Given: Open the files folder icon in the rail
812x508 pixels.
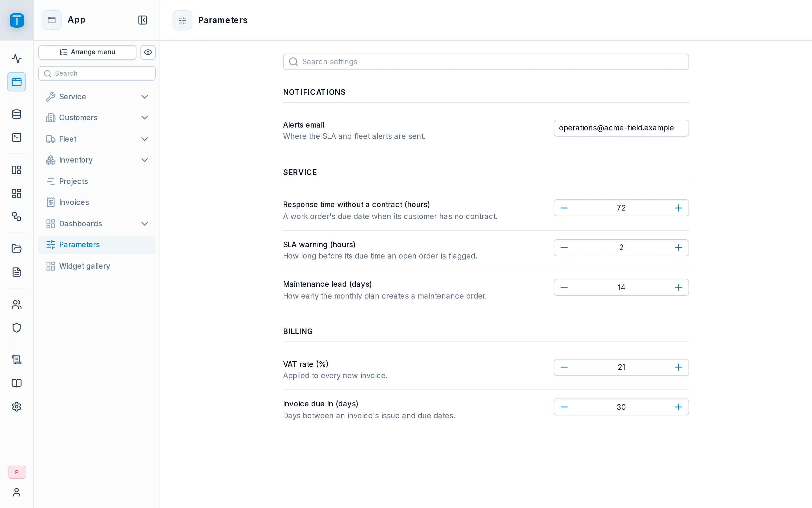Looking at the screenshot, I should (x=16, y=249).
